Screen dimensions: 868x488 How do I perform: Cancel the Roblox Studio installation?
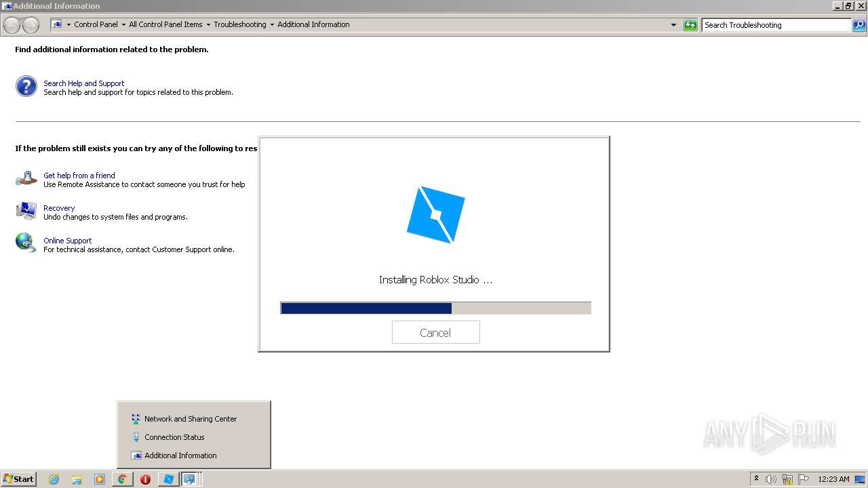point(435,332)
